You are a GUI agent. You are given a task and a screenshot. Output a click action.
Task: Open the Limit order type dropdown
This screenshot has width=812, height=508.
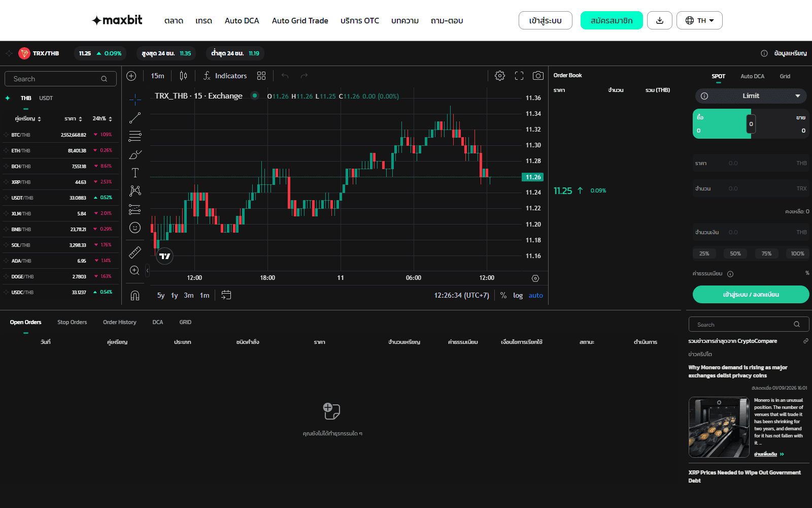click(751, 96)
